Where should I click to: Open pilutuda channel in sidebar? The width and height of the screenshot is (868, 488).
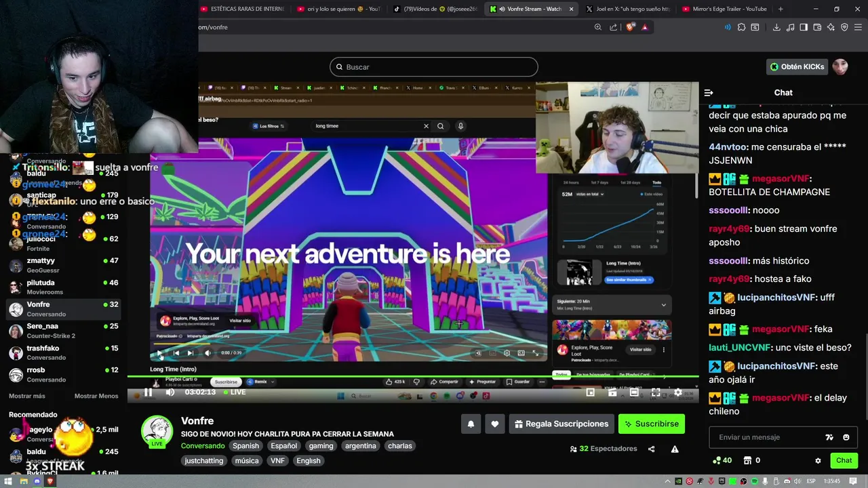click(x=64, y=287)
